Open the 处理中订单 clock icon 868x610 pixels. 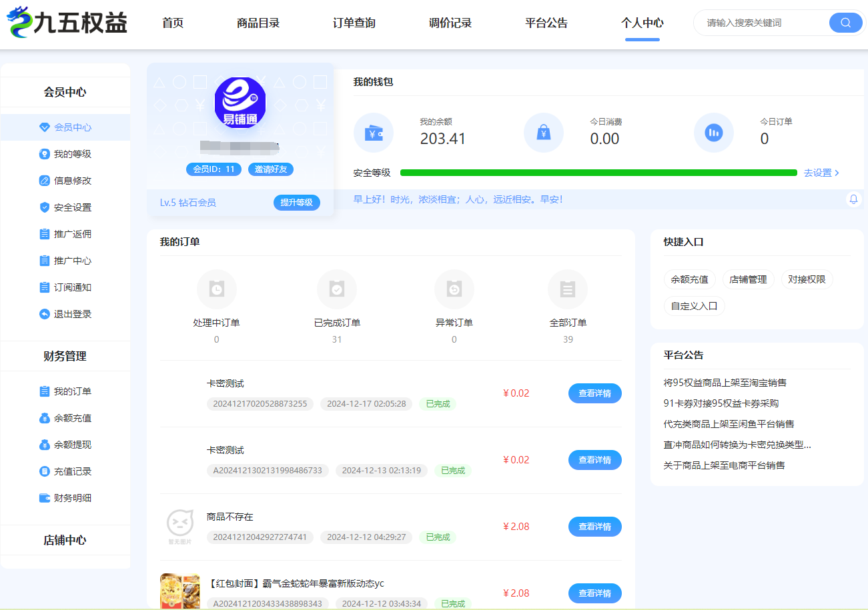tap(216, 289)
